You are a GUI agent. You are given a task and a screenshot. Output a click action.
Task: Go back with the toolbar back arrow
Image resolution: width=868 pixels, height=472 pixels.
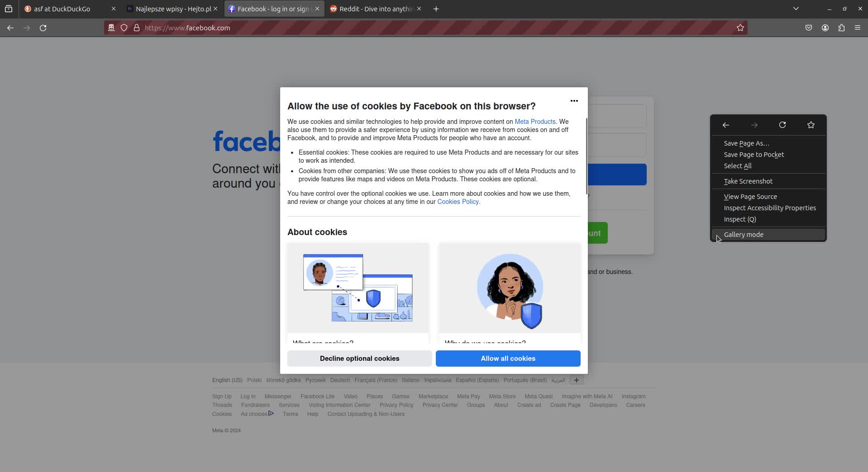point(10,28)
